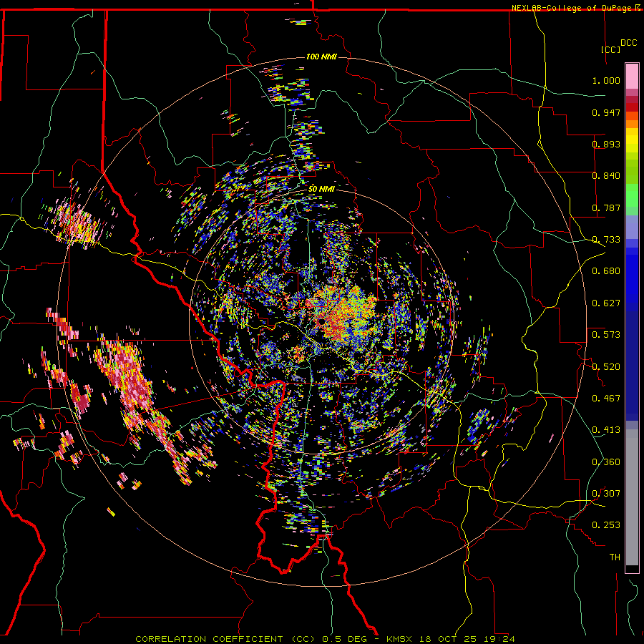Screen dimensions: 644x644
Task: Click the 1.000 value on the color scale
Action: click(606, 80)
